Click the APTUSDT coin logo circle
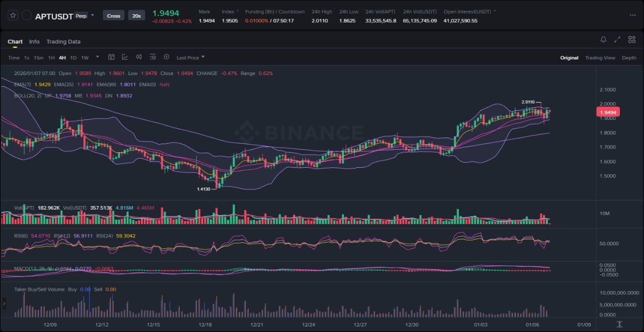 27,16
